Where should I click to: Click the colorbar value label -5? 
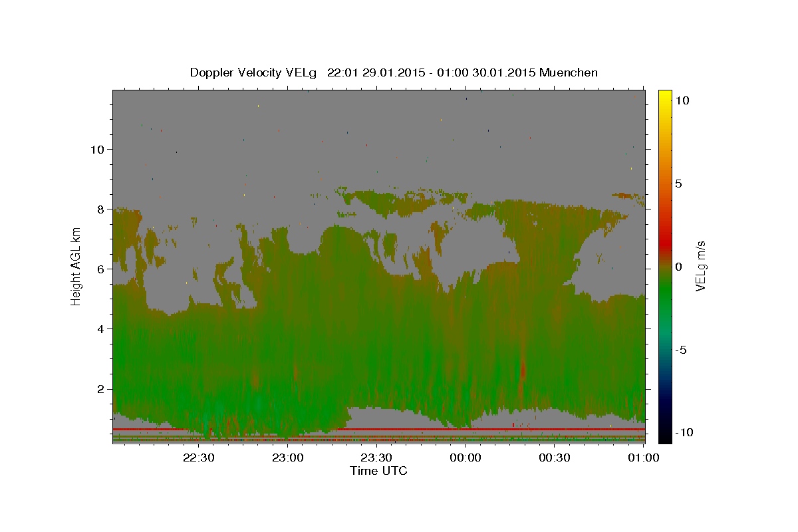click(x=681, y=350)
